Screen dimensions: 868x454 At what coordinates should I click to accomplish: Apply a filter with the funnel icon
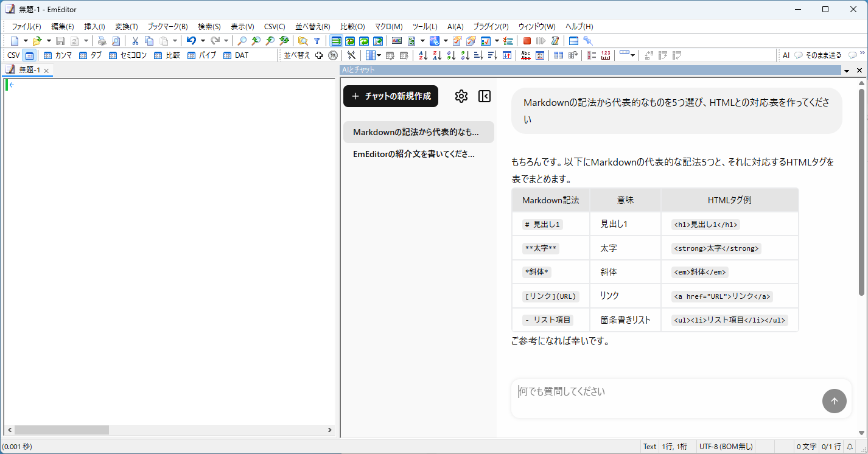[317, 40]
